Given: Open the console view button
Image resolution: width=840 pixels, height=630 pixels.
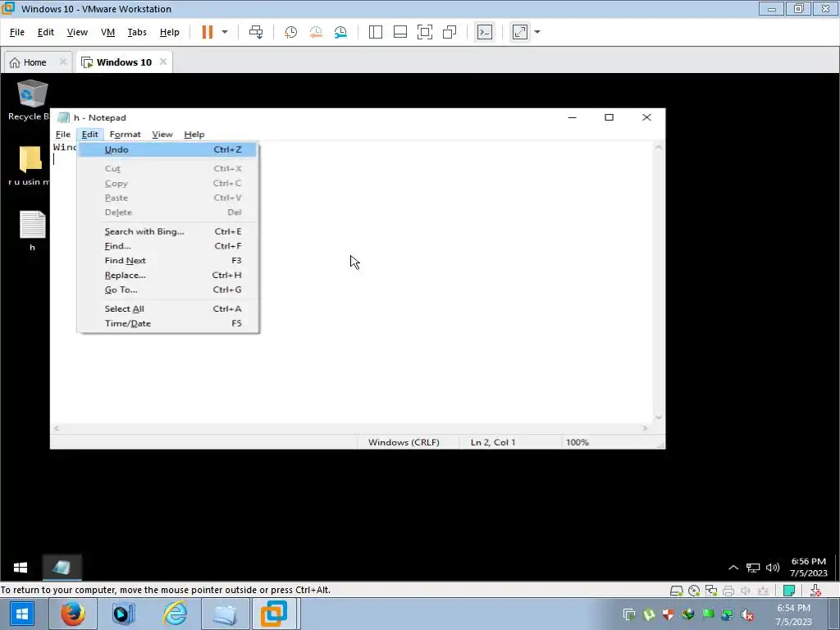Looking at the screenshot, I should [484, 32].
